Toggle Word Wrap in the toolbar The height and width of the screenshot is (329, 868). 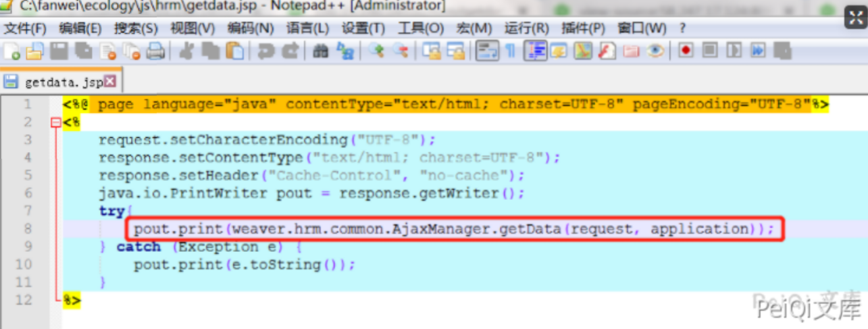click(x=487, y=51)
